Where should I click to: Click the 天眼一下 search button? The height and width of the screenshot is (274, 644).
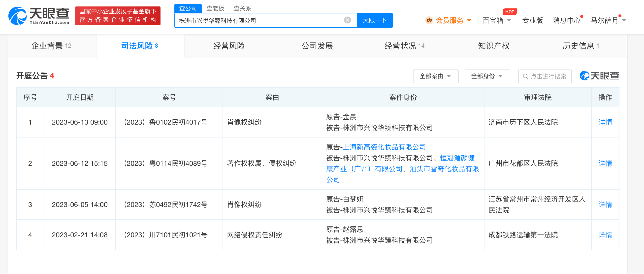(375, 20)
